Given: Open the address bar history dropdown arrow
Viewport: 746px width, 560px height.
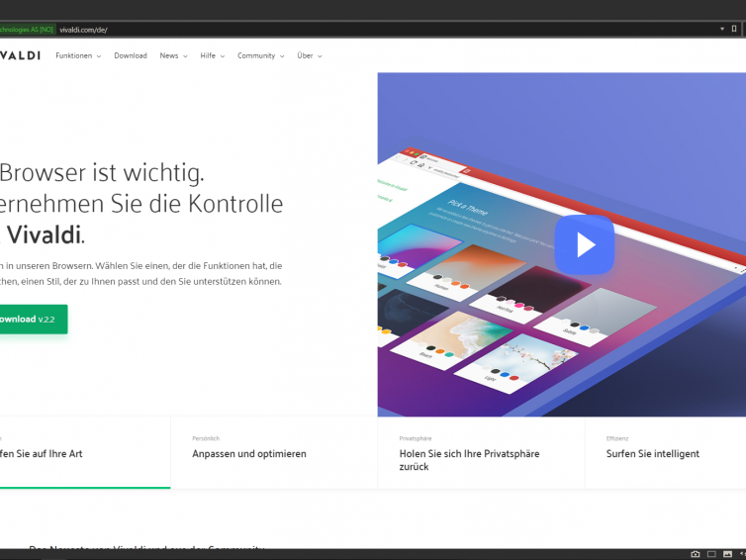Looking at the screenshot, I should (x=722, y=29).
